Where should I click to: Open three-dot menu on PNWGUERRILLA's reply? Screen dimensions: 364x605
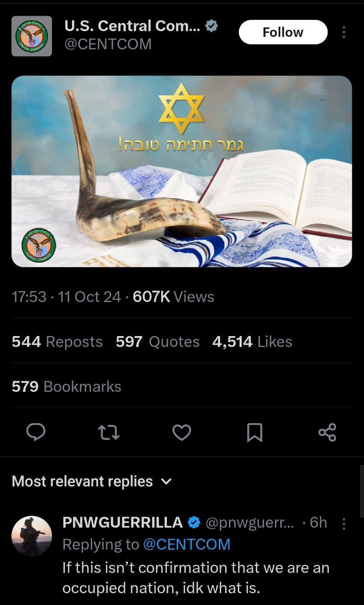(344, 524)
